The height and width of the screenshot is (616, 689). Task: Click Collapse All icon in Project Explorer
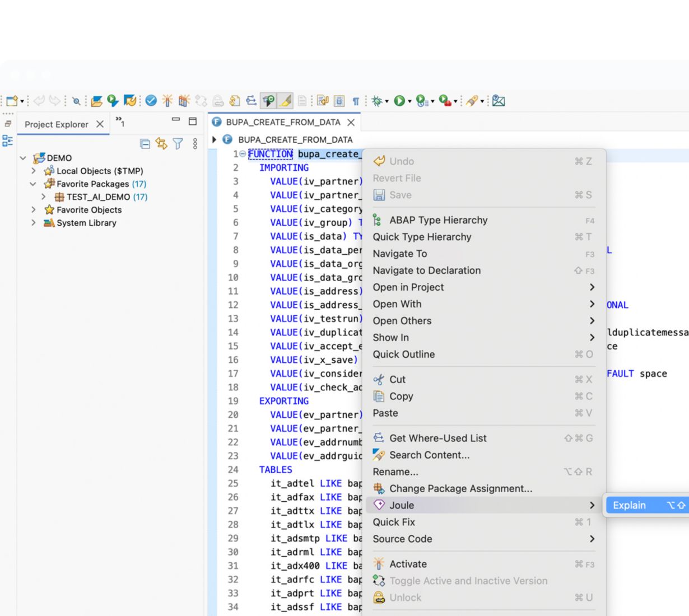[145, 144]
